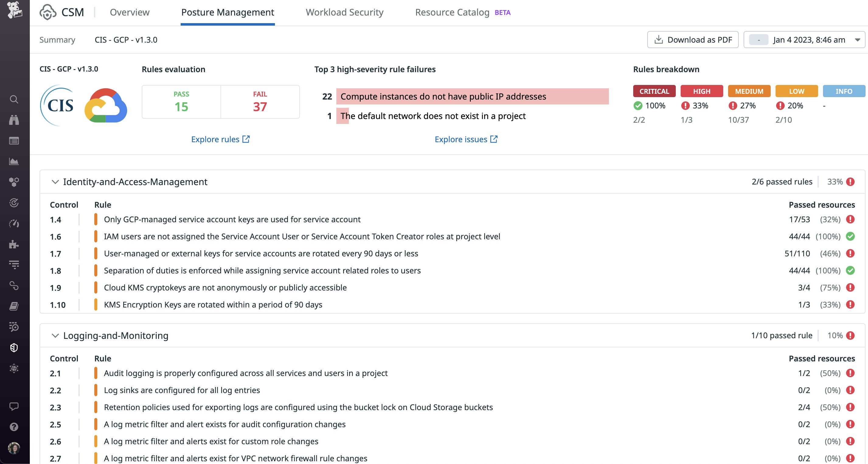The image size is (868, 464).
Task: Open the Integrations puzzle-piece icon
Action: 14,245
